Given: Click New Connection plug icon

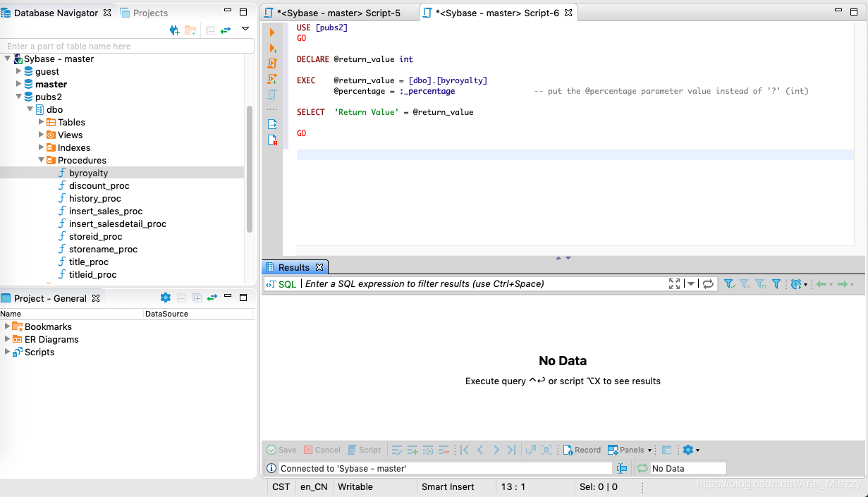Looking at the screenshot, I should click(175, 30).
